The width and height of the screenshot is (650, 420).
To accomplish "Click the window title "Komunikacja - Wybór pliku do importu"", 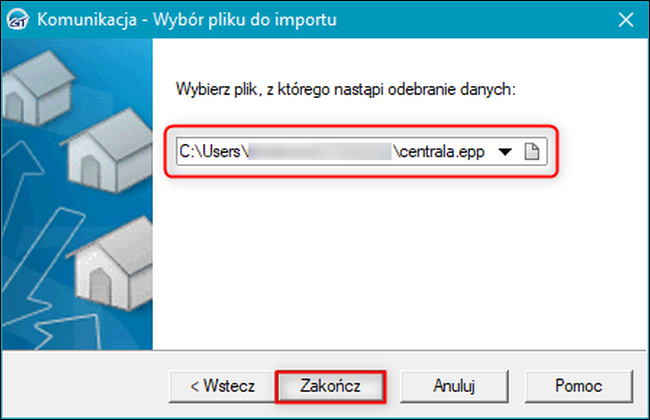I will [x=186, y=20].
